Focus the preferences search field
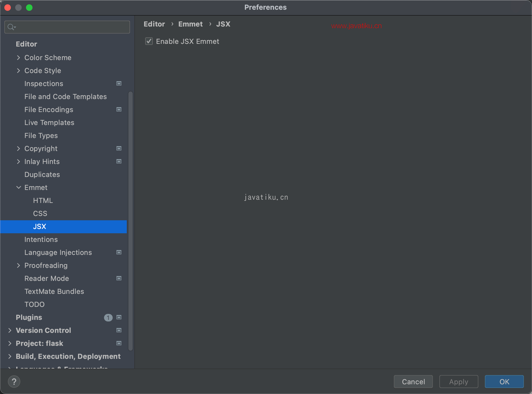Image resolution: width=532 pixels, height=394 pixels. tap(67, 27)
